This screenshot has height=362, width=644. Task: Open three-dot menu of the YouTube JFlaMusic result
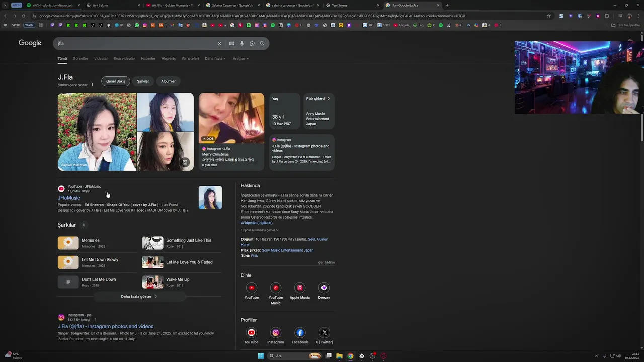pos(105,191)
